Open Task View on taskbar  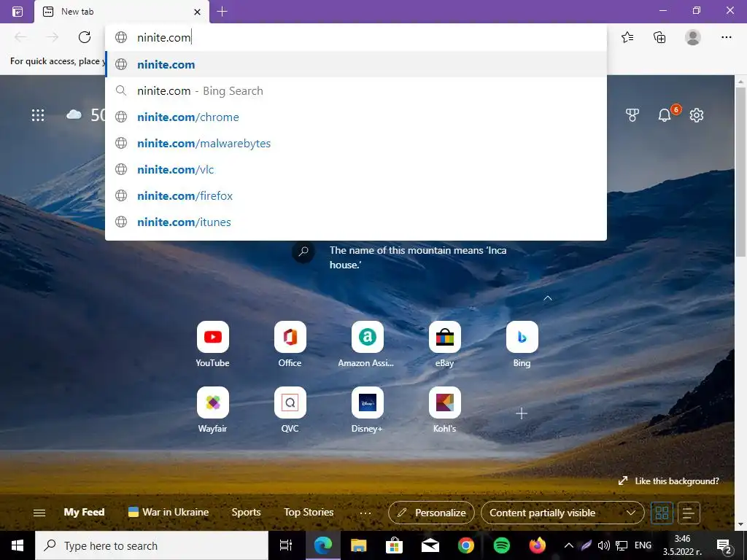tap(286, 545)
